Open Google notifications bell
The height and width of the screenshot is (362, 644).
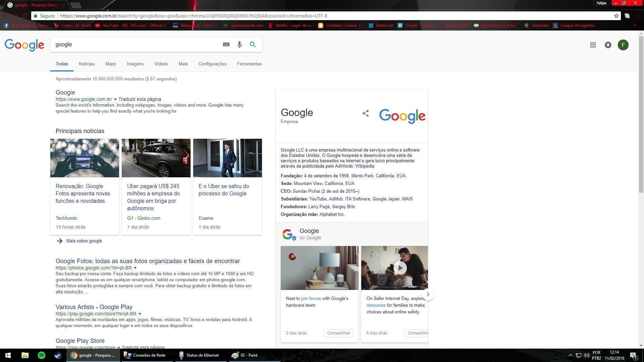(608, 45)
